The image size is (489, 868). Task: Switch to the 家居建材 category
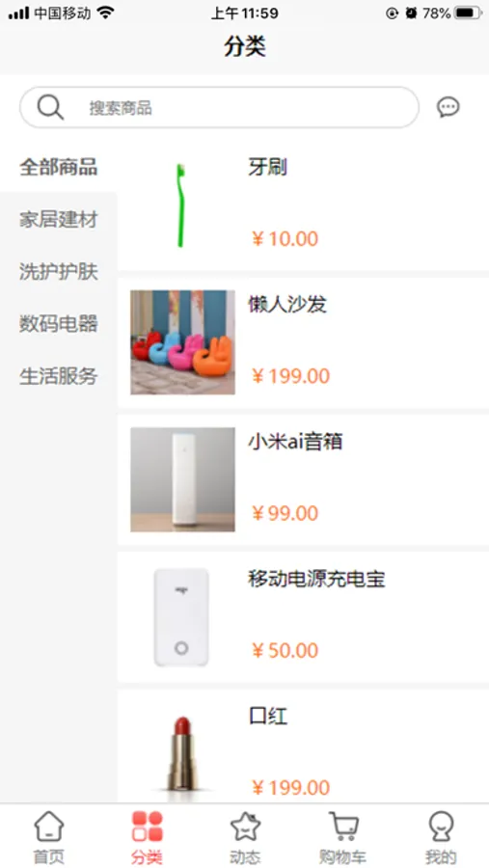click(59, 219)
